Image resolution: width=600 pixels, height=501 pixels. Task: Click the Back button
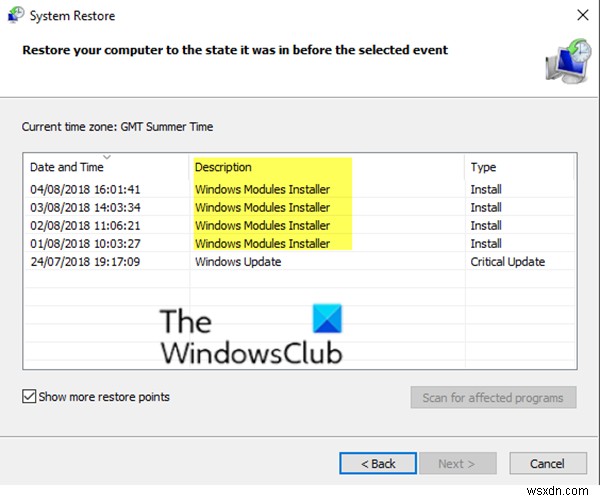coord(378,463)
